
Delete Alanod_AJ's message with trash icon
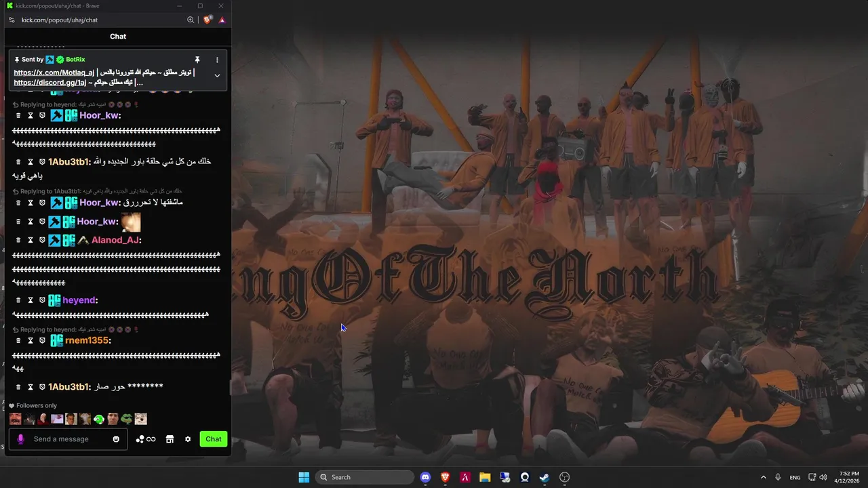coord(19,240)
